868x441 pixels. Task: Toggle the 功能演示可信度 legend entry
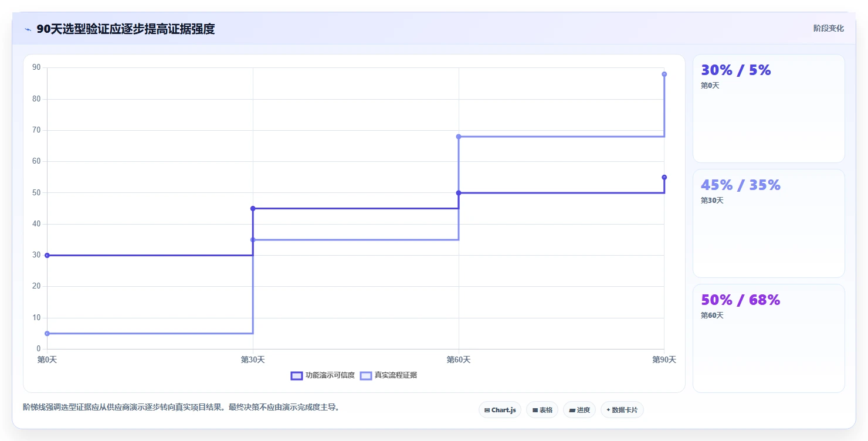pyautogui.click(x=323, y=375)
